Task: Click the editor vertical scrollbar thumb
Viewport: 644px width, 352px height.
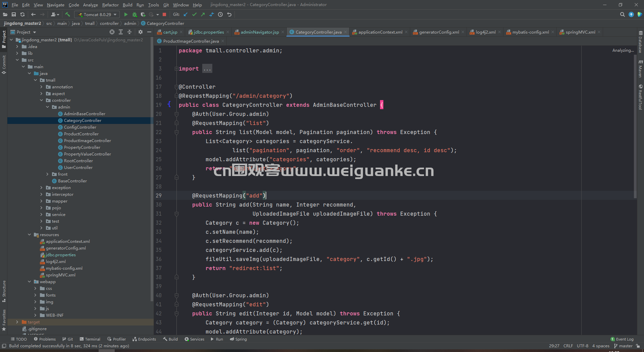Action: coord(635,126)
